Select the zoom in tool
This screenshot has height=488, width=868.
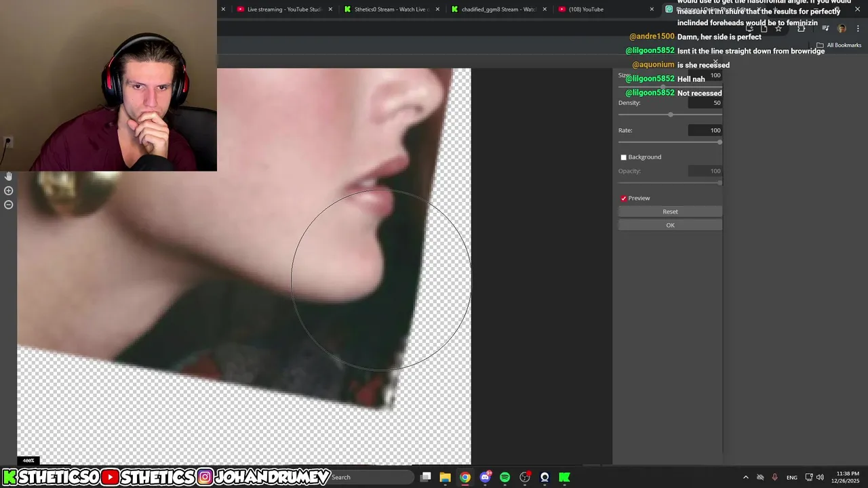coord(9,190)
